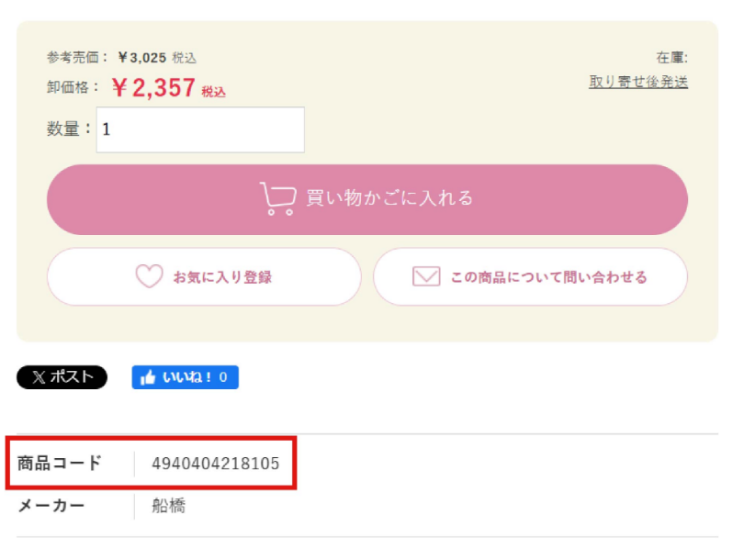
Task: Add item via 買い物かごに入れる button
Action: [x=389, y=198]
